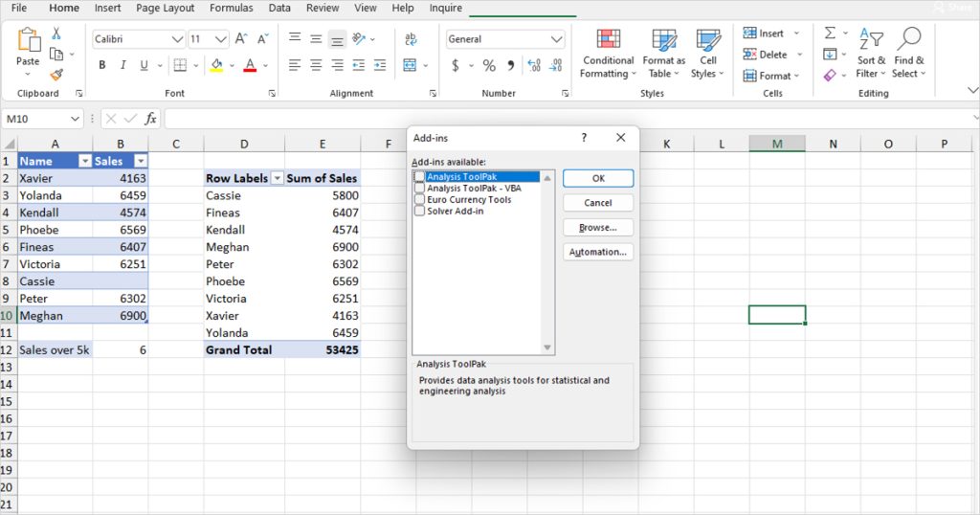Expand the Calibri font name dropdown
Viewport: 980px width, 515px height.
click(x=177, y=40)
